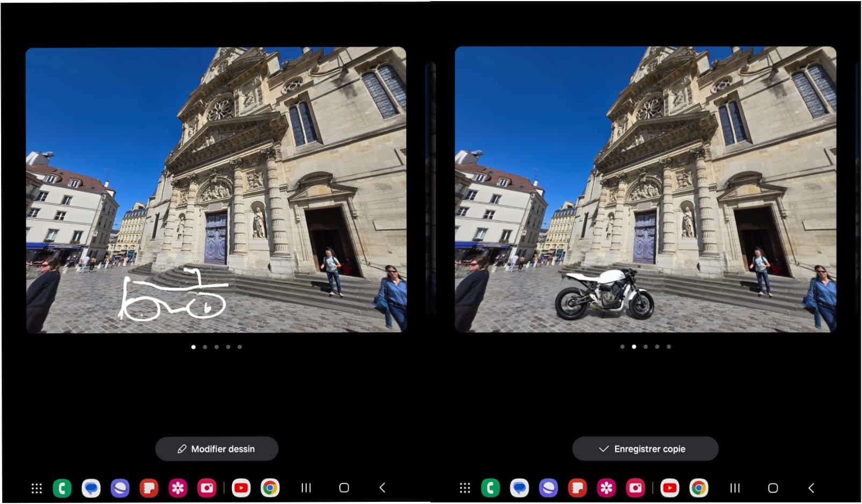Open Samsung Internet browser on right taskbar
Screen dimensions: 862x504
point(549,488)
